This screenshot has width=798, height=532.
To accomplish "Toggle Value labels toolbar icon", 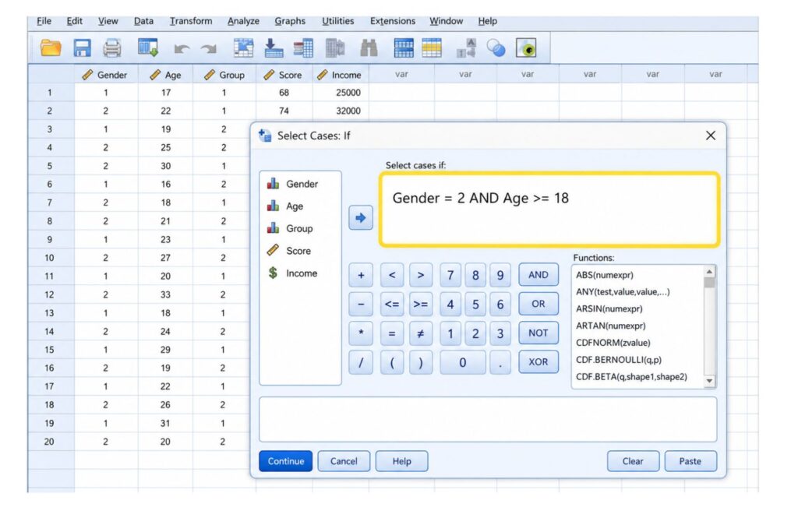I will click(466, 48).
